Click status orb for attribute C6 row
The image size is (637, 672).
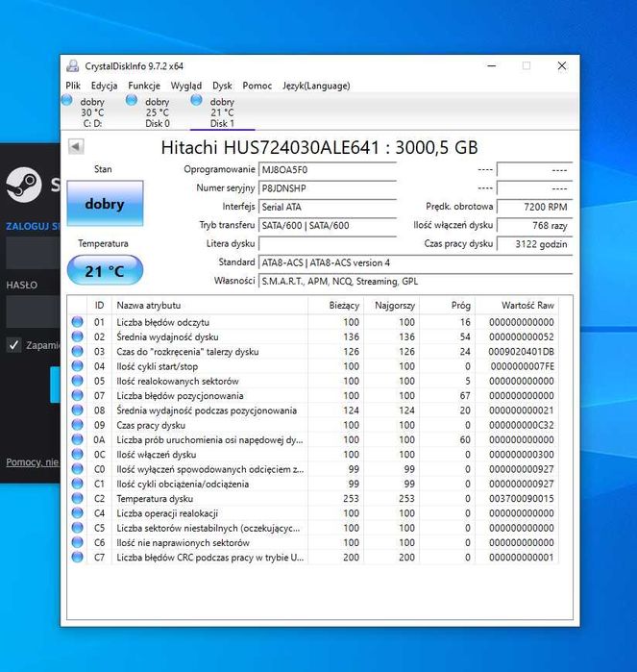[78, 542]
